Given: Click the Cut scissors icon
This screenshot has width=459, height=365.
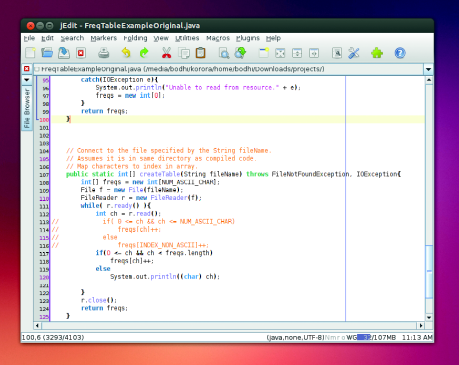Looking at the screenshot, I should pyautogui.click(x=166, y=53).
